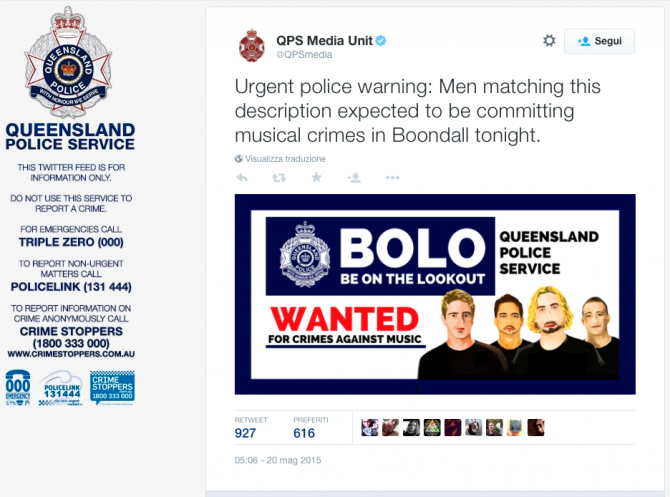Click the Segui follow button
670x497 pixels.
click(x=599, y=41)
